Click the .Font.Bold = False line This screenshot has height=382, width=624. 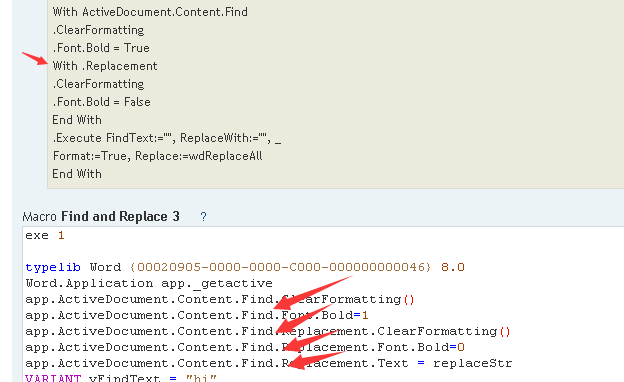pyautogui.click(x=101, y=102)
